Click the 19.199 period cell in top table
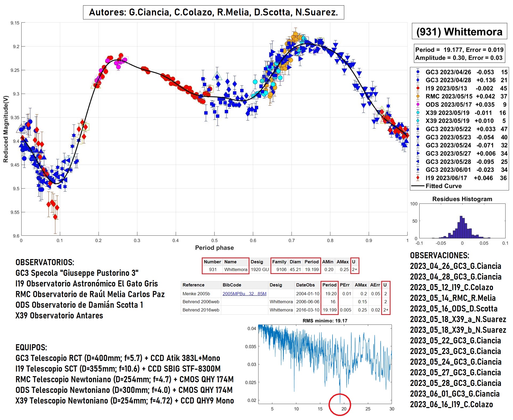Screen dimensions: 513x420 [312, 269]
